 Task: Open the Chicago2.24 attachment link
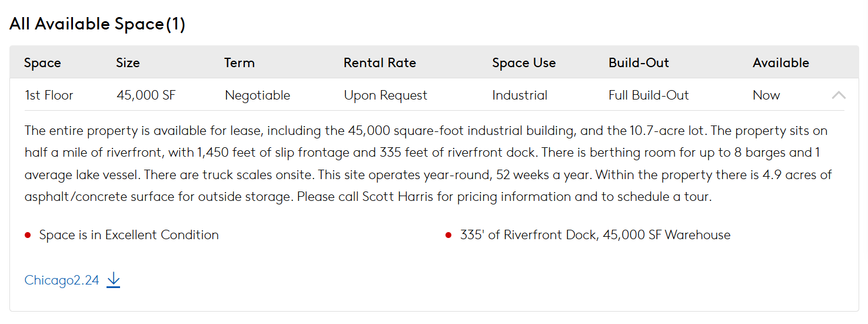click(62, 280)
